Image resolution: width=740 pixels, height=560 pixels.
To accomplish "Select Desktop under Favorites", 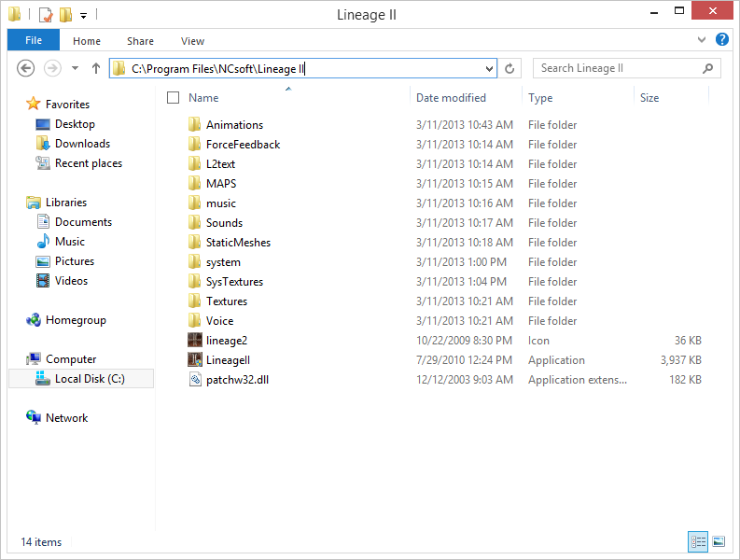I will [75, 124].
